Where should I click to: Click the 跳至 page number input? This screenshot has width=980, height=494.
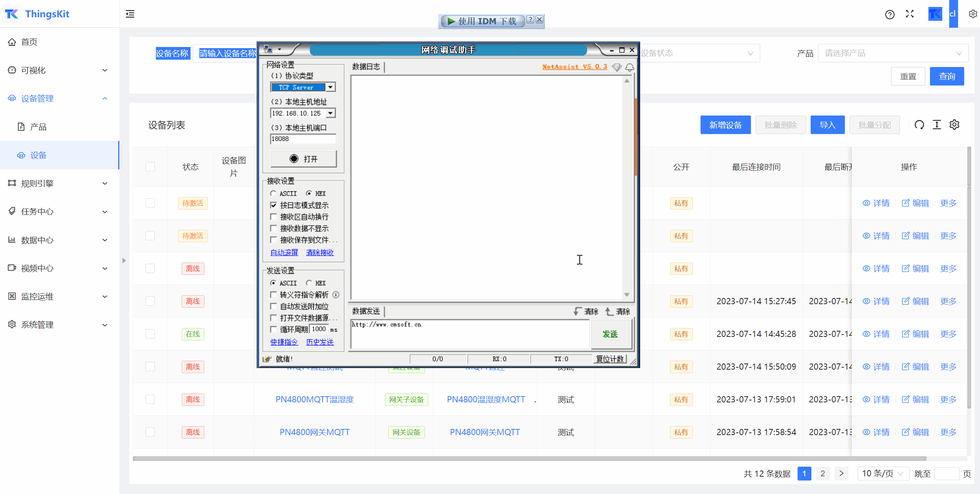point(947,474)
